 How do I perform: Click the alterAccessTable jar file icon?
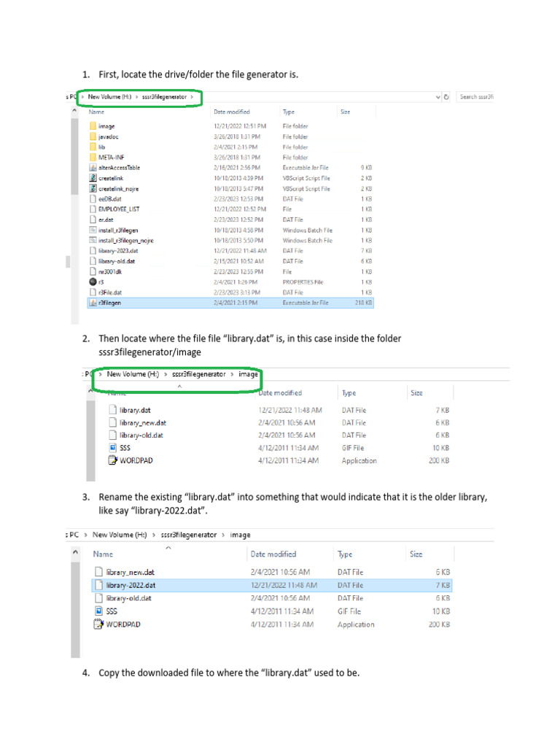point(93,168)
